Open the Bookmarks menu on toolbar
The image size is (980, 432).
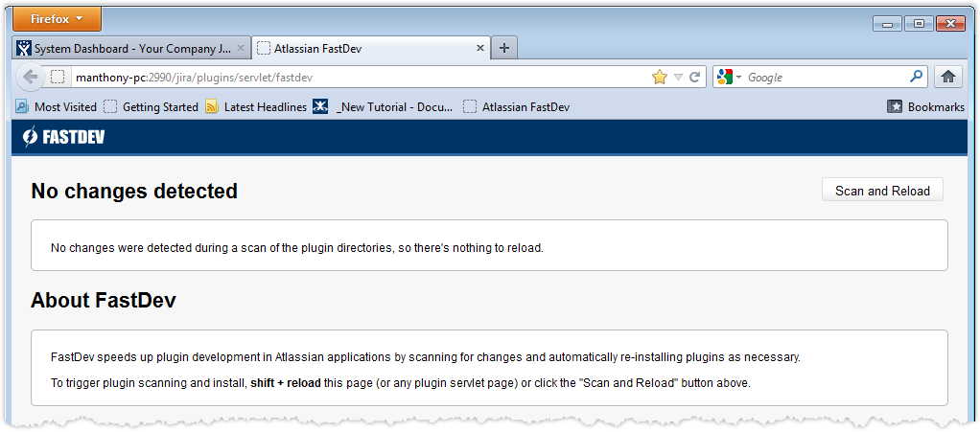[x=925, y=107]
